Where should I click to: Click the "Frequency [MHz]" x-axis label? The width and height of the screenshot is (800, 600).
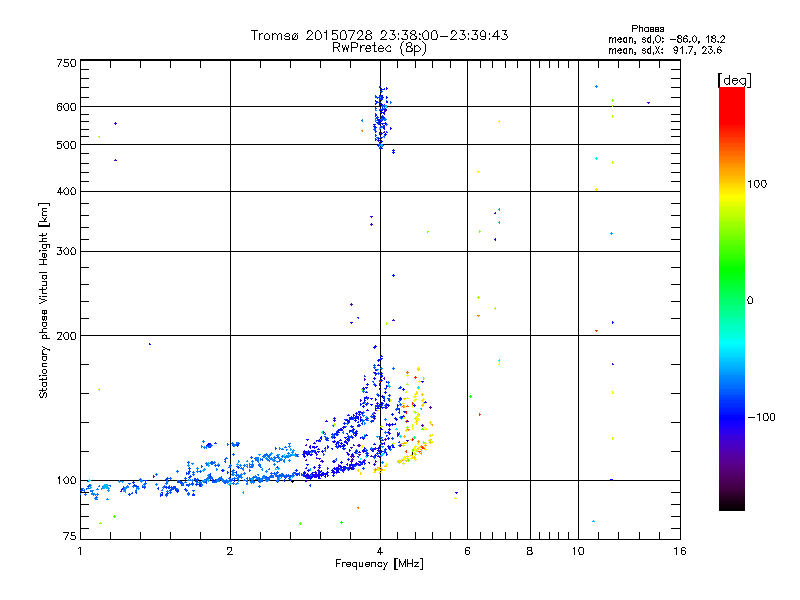(x=379, y=564)
